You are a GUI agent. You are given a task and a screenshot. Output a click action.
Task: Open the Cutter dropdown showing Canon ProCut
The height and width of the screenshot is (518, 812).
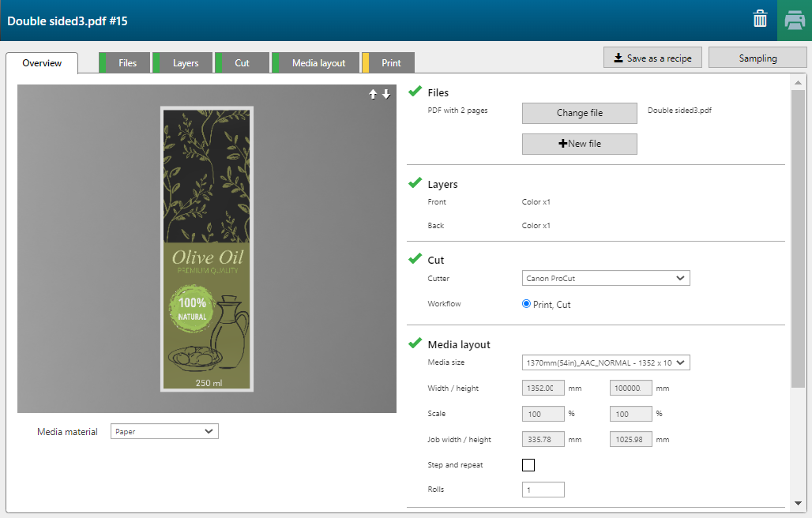point(606,278)
